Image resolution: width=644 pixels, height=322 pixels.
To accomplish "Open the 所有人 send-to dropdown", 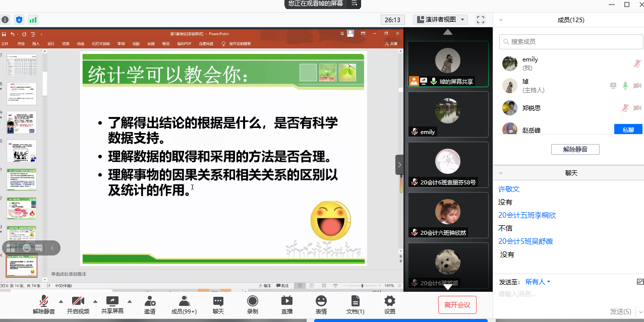I will click(538, 282).
